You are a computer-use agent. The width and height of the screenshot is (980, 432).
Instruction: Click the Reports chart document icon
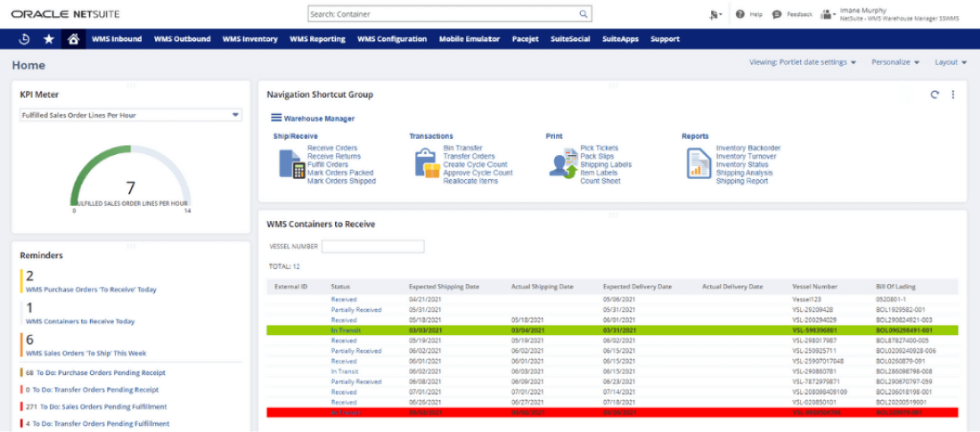699,164
